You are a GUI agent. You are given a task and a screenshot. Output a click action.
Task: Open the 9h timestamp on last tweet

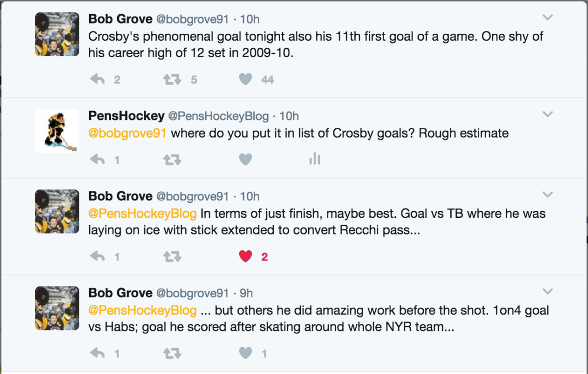(246, 293)
